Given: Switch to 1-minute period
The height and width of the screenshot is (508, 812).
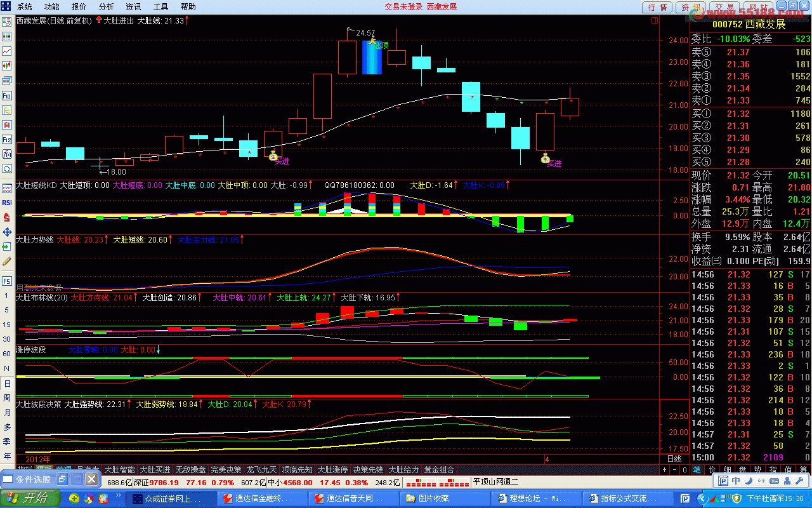Looking at the screenshot, I should pyautogui.click(x=7, y=296).
